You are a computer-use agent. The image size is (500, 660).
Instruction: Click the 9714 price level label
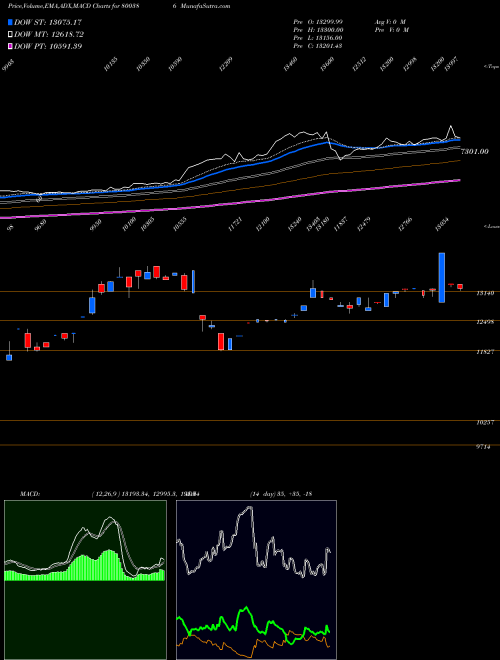click(x=484, y=447)
